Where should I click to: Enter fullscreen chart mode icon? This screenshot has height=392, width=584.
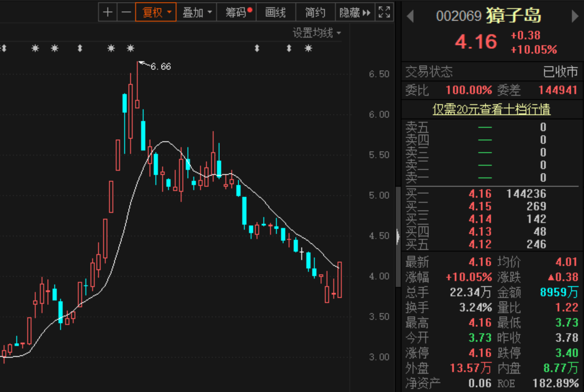pos(384,12)
